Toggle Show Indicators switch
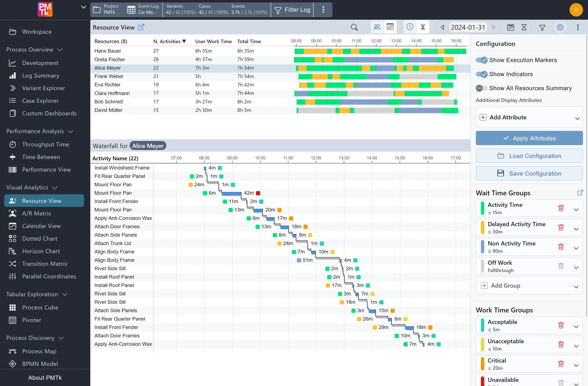 (x=482, y=74)
